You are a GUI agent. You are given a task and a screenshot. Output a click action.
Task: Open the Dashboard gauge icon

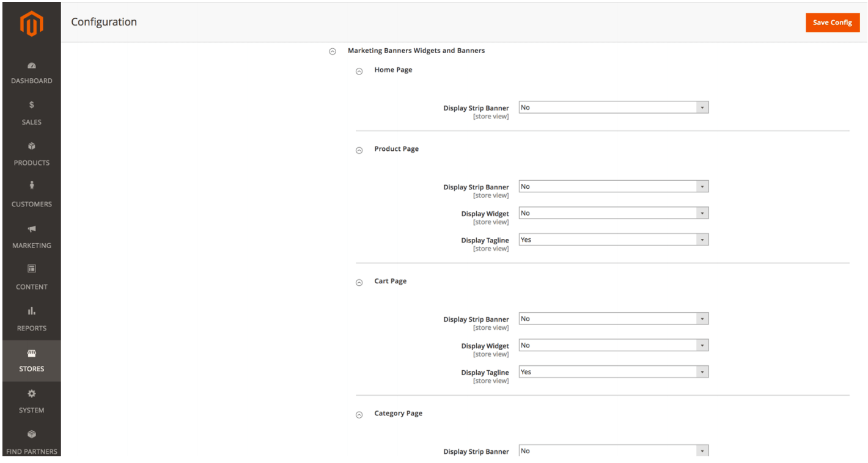[x=32, y=66]
